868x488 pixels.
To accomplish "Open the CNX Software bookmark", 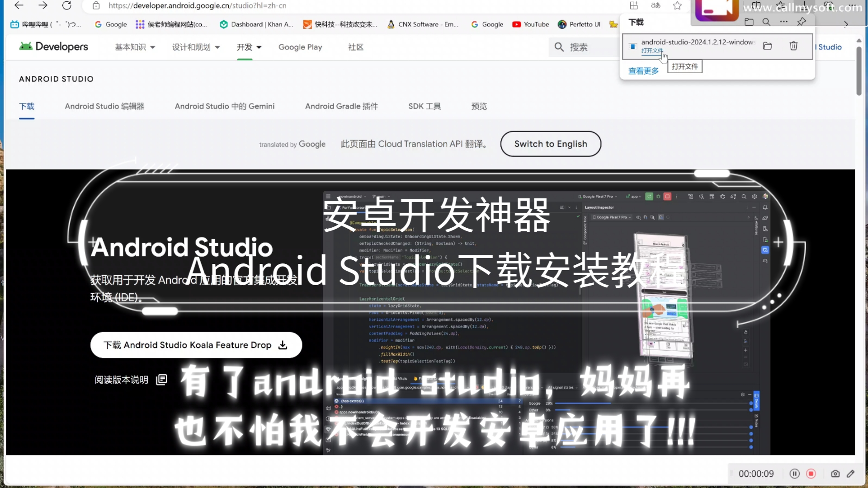I will [x=423, y=24].
